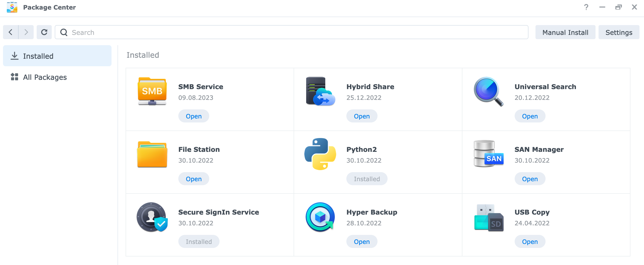Viewport: 644px width, 265px height.
Task: Click the Hyper Backup package icon
Action: click(320, 217)
